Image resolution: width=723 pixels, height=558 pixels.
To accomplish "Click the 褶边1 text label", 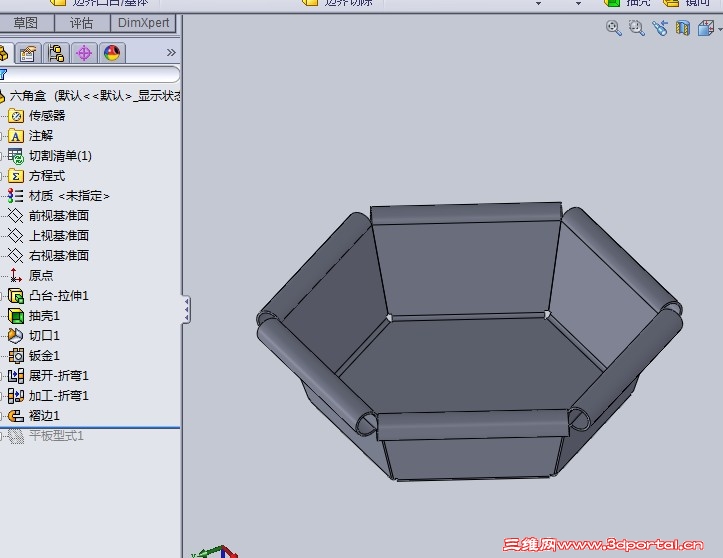I will click(44, 416).
